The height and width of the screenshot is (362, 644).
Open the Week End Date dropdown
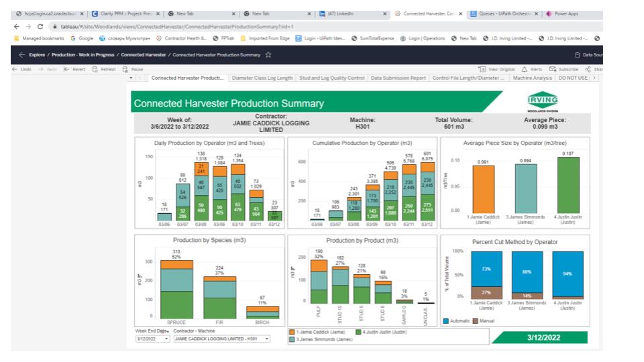(x=152, y=339)
